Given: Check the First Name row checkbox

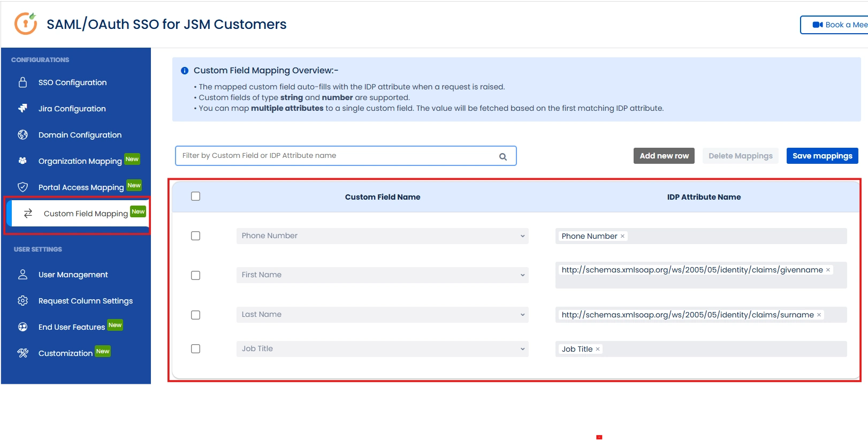Looking at the screenshot, I should 196,275.
